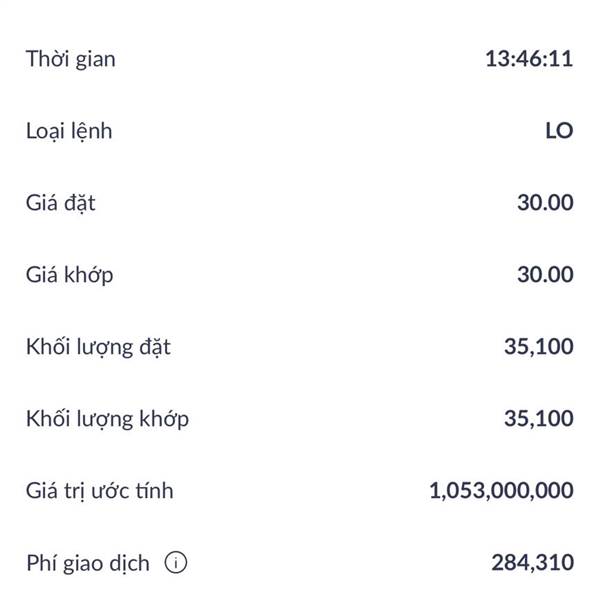600x600 pixels.
Task: Select the transaction fee value 284,310
Action: [x=533, y=562]
